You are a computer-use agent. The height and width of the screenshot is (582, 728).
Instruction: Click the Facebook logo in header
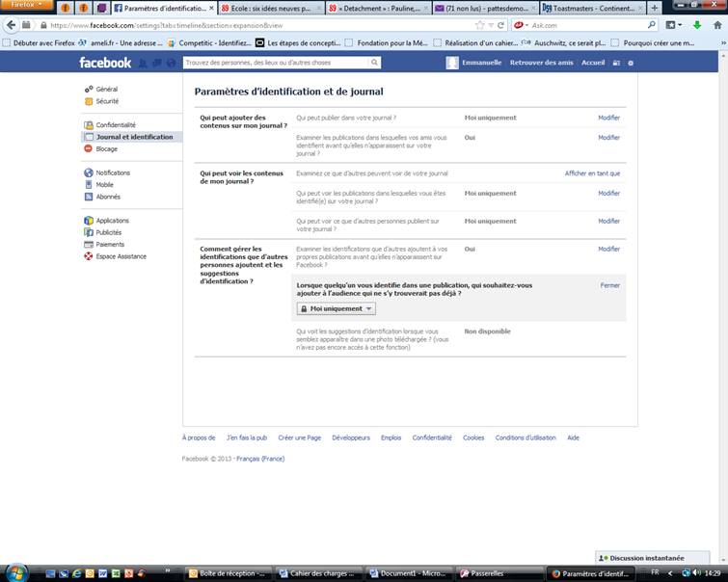pos(105,63)
